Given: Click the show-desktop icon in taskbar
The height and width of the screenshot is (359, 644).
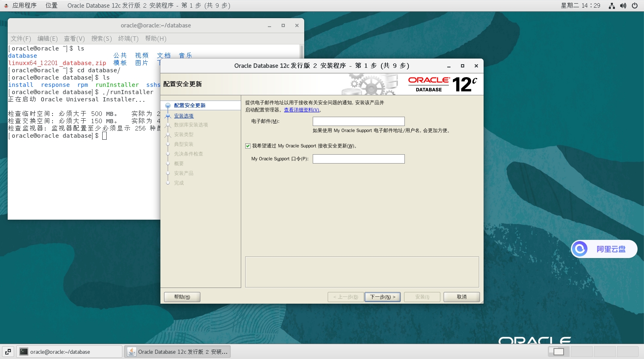Looking at the screenshot, I should click(x=8, y=352).
